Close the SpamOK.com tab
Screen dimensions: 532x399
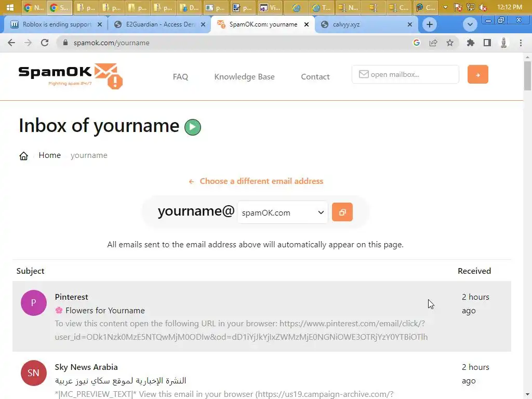(x=307, y=24)
